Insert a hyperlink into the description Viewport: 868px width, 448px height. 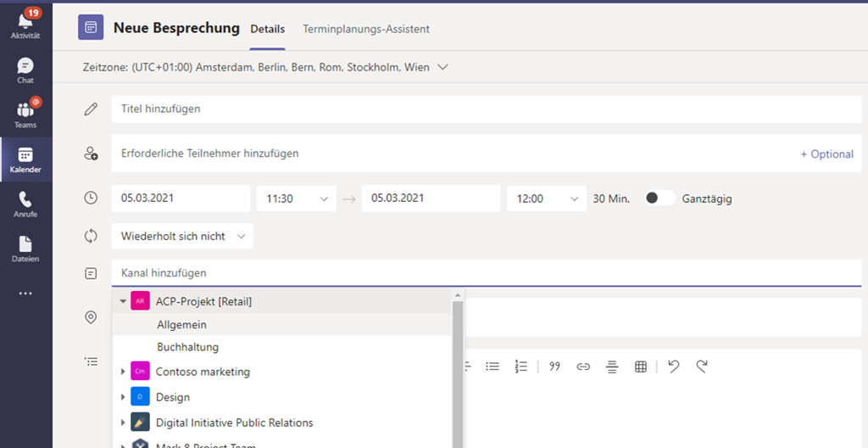point(583,367)
